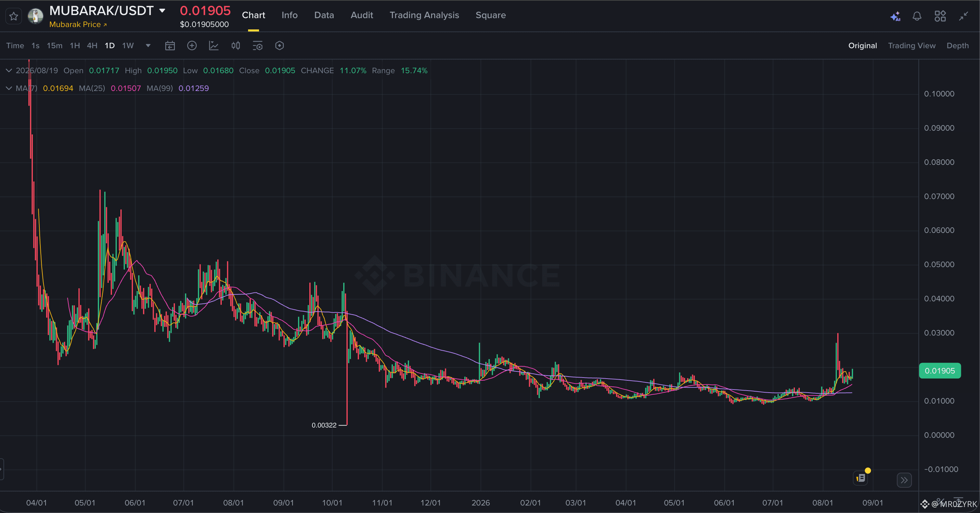Select the 1W time interval
The height and width of the screenshot is (513, 980).
[x=128, y=45]
